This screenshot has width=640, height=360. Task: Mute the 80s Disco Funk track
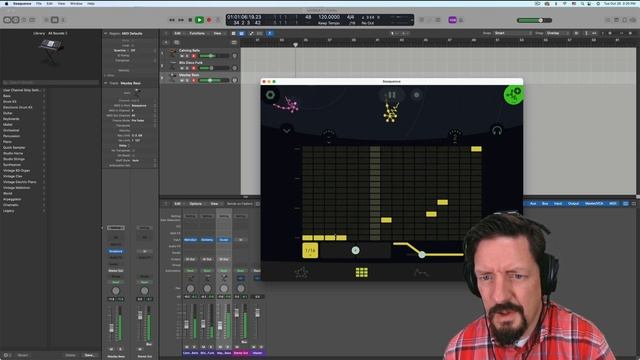pos(182,68)
